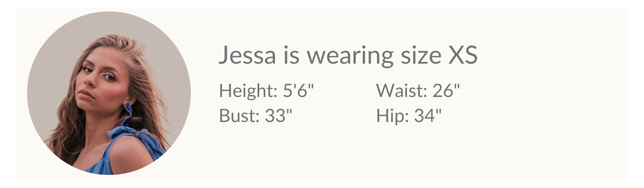The width and height of the screenshot is (644, 188).
Task: Click the "Height:" label
Action: tap(248, 91)
